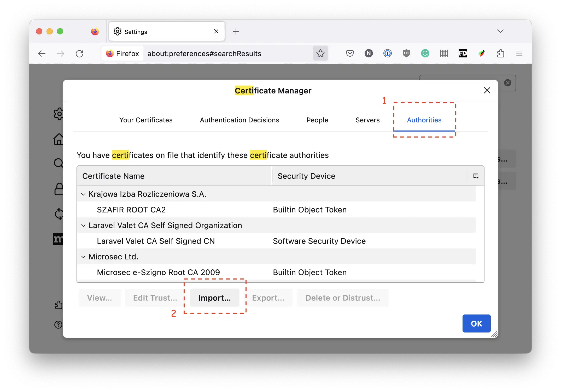Click Delete or Distrust... button

click(x=343, y=298)
